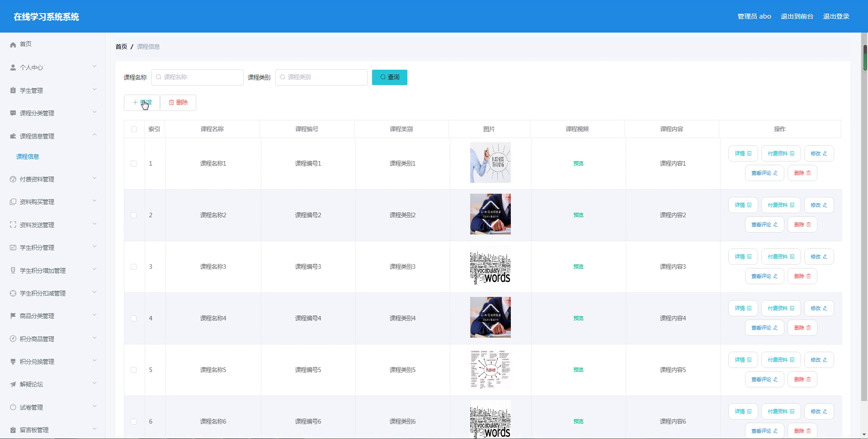
Task: Expand the 学生积分管理 menu chevron
Action: (x=94, y=247)
